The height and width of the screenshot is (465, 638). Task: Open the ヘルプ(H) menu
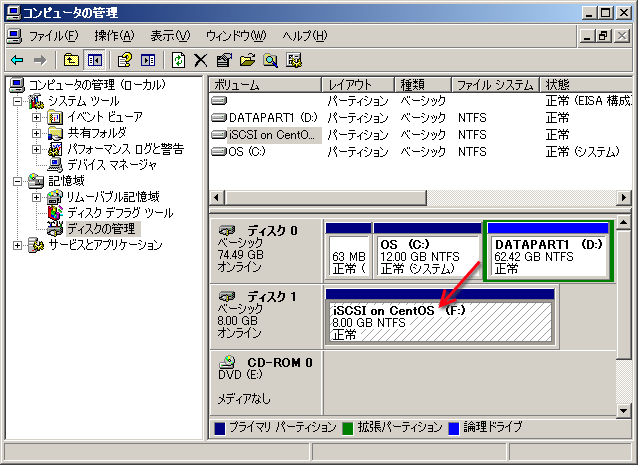(305, 36)
